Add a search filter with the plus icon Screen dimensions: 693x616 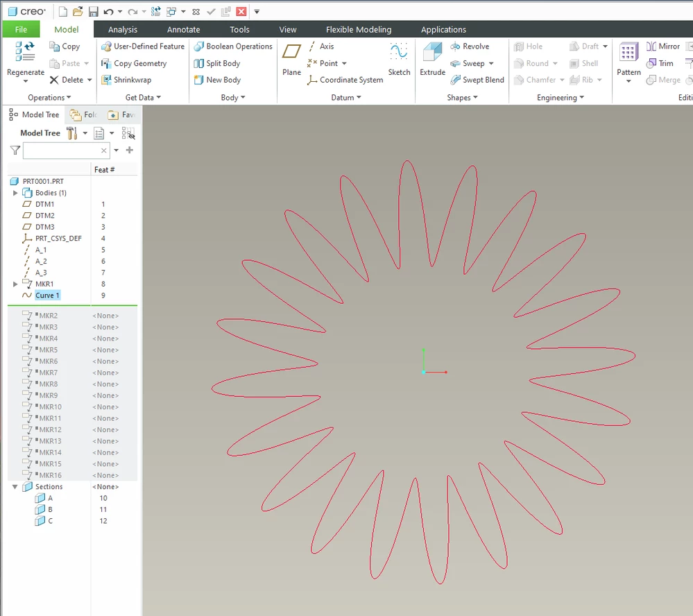click(130, 151)
